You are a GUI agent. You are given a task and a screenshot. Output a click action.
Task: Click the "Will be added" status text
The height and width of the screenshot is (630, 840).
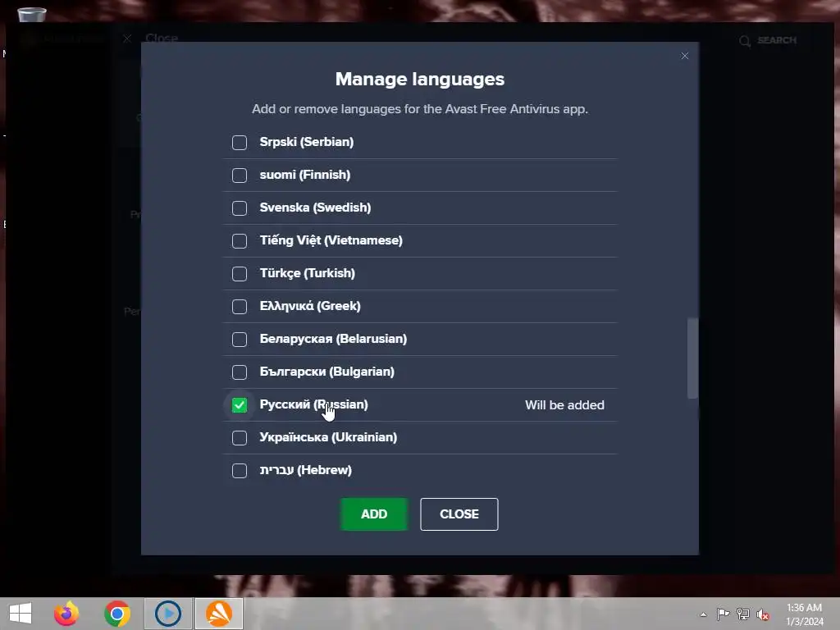tap(564, 405)
